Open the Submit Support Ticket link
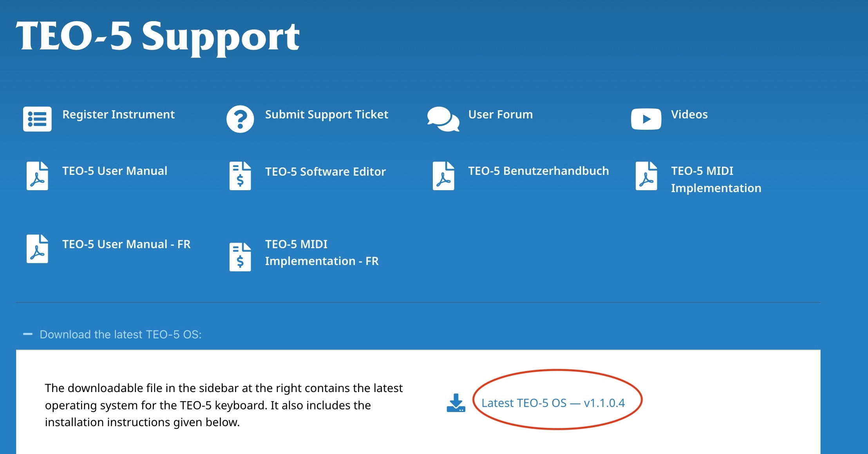Screen dimensions: 868x454 326,114
